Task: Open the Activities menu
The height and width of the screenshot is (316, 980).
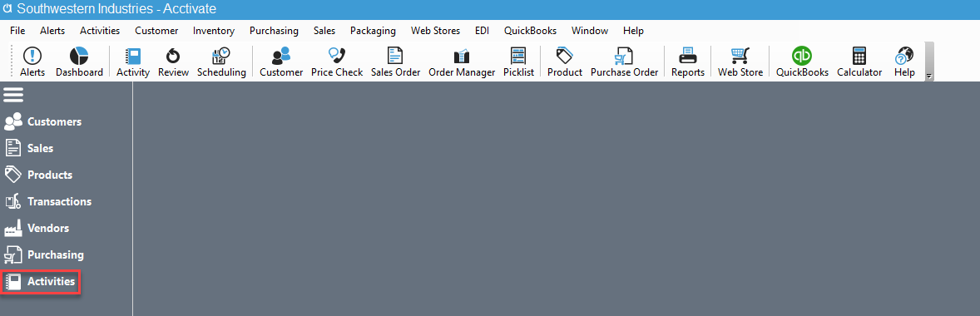Action: coord(100,31)
